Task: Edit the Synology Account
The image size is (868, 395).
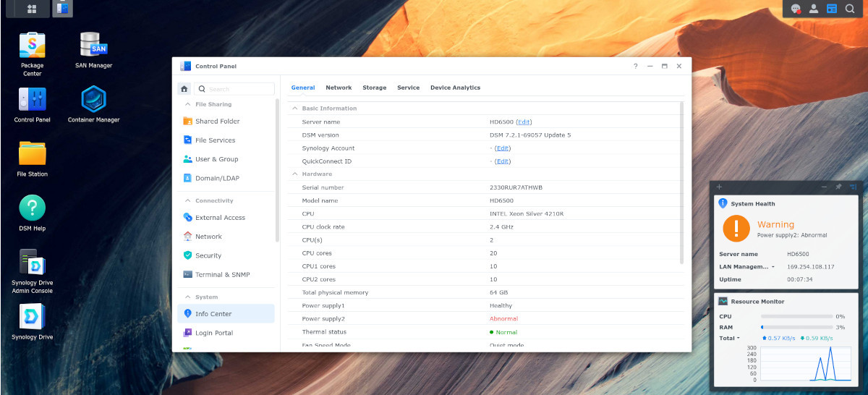Action: (x=503, y=148)
